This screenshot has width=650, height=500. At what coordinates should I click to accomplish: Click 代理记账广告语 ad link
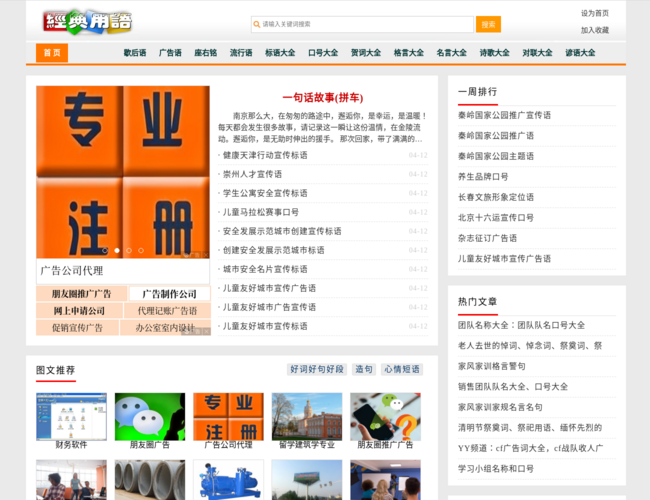167,311
